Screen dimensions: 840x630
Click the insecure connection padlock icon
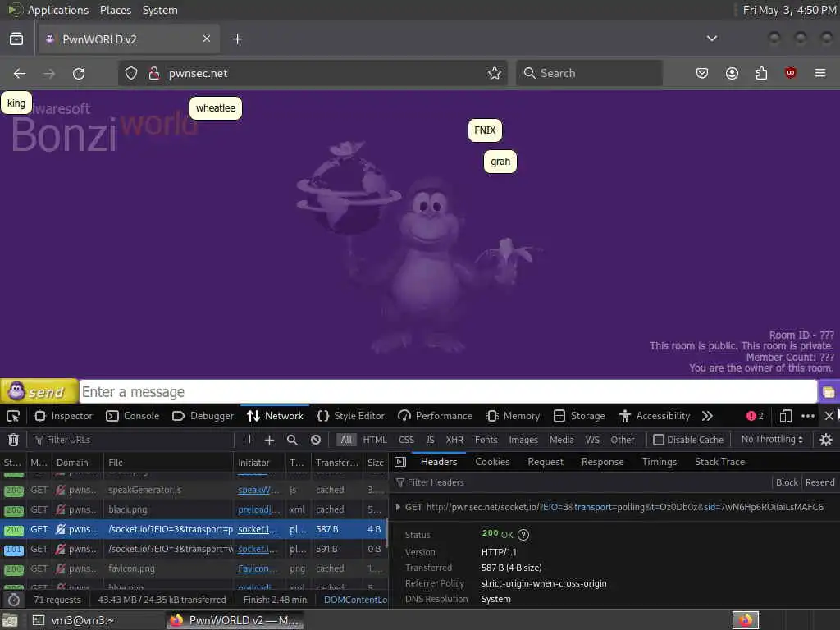point(154,73)
